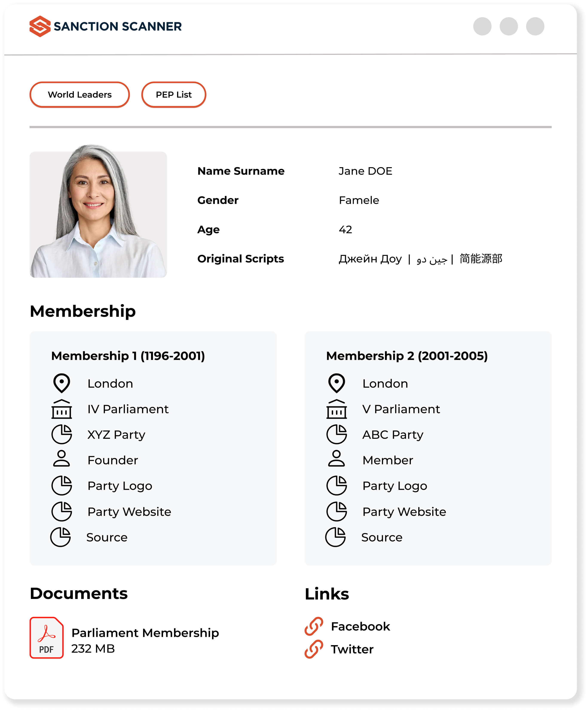Screen dimensions: 588x710
Task: Click Membership 1 London location pin icon
Action: [61, 383]
